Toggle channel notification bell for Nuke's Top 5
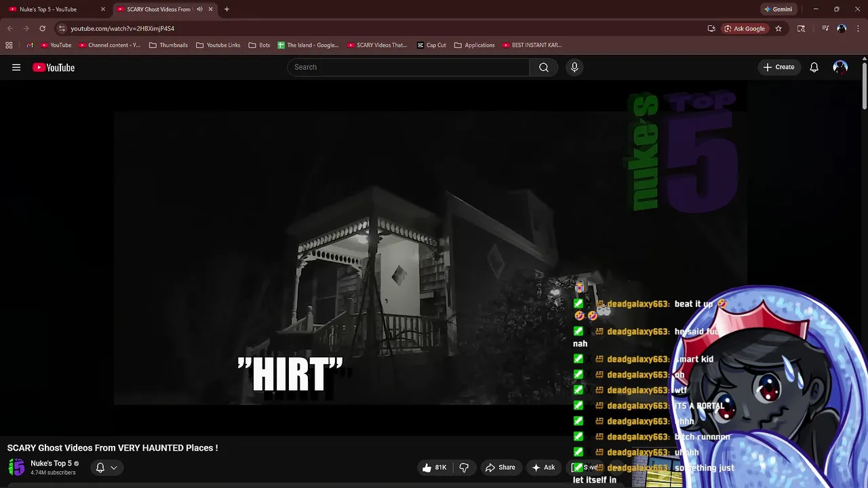This screenshot has width=868, height=488. [100, 468]
